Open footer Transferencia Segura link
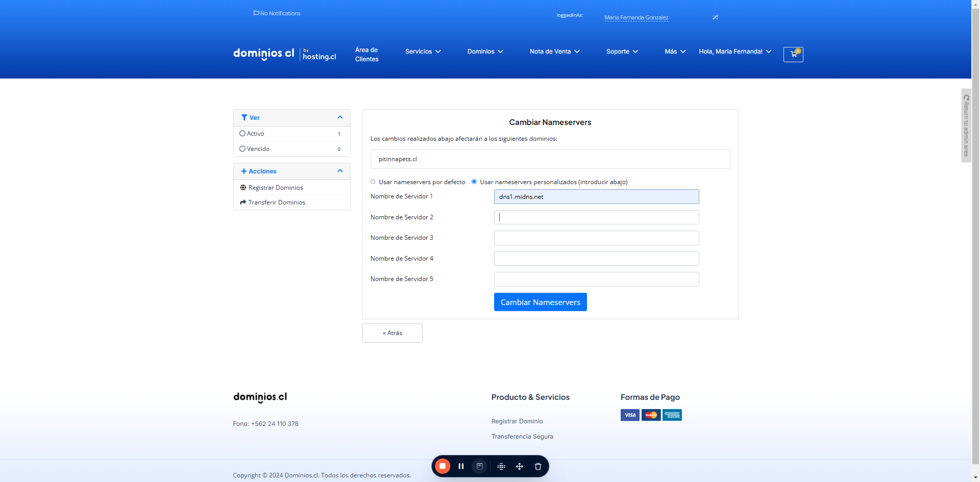 [x=522, y=437]
